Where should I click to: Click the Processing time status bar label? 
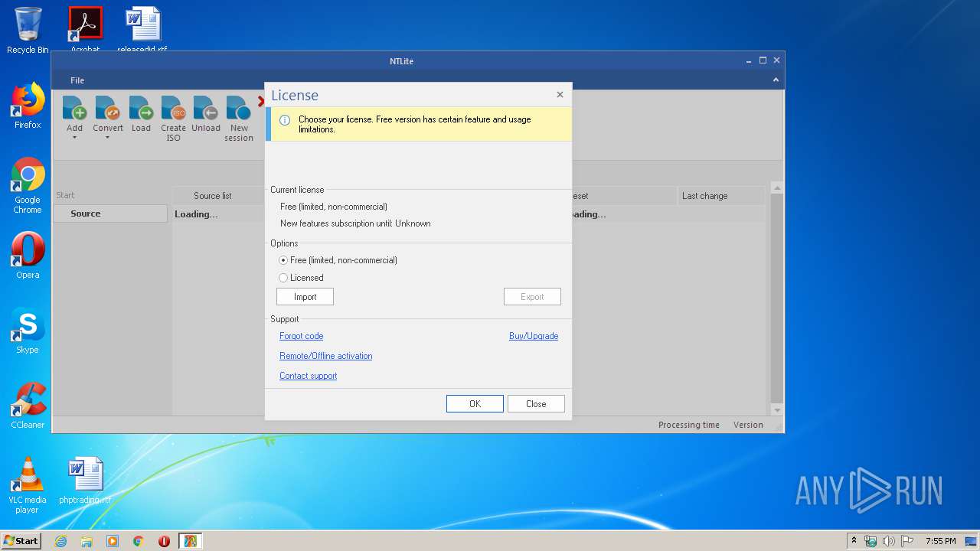[689, 425]
